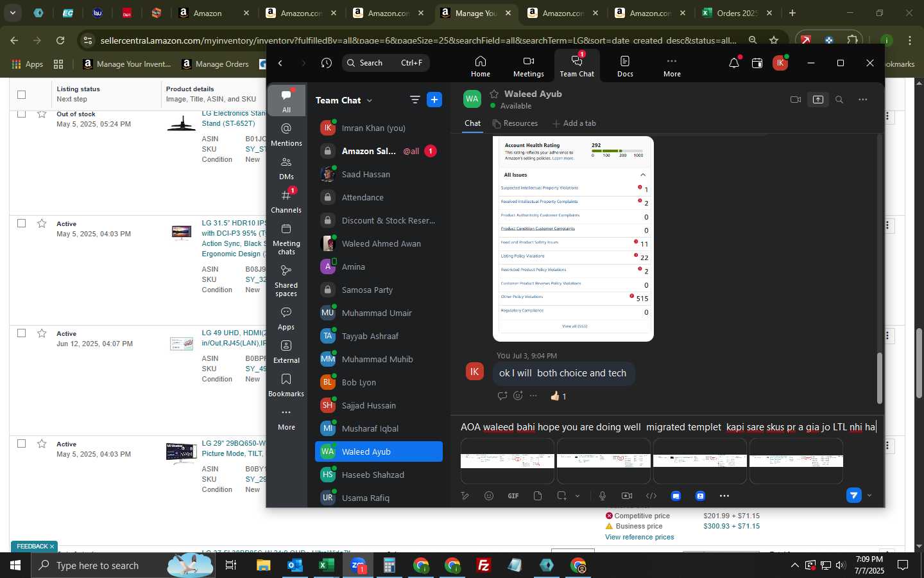924x578 pixels.
Task: Tick checkbox for LG 29" 29BQ650 listing
Action: pyautogui.click(x=21, y=444)
